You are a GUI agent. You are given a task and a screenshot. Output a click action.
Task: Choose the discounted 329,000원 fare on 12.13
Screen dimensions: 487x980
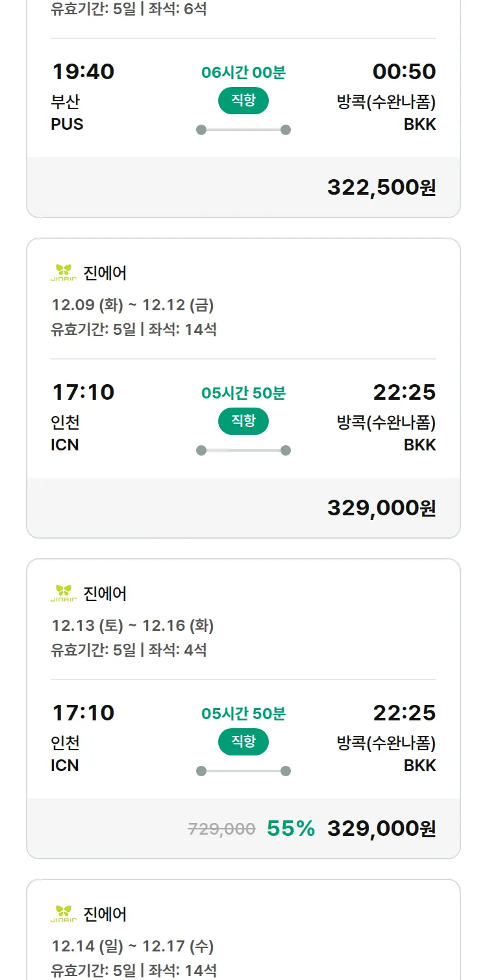point(381,828)
